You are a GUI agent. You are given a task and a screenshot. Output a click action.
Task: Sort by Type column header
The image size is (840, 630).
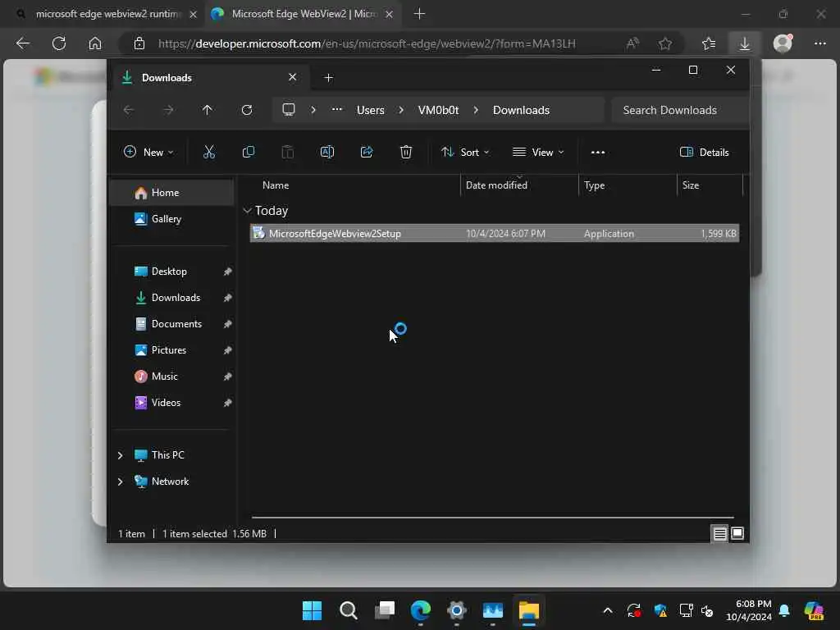pos(594,185)
